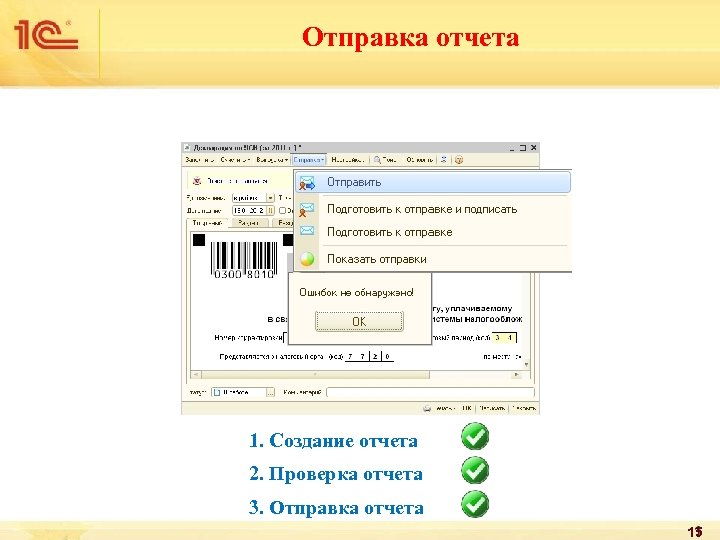720x540 pixels.
Task: Confirm the Ошибок не обнаружено dialog with OK
Action: pyautogui.click(x=359, y=321)
